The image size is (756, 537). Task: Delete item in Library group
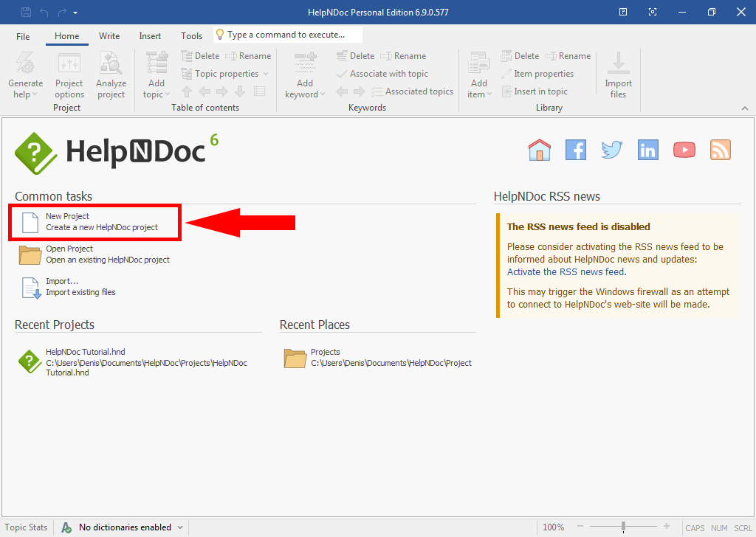[520, 56]
